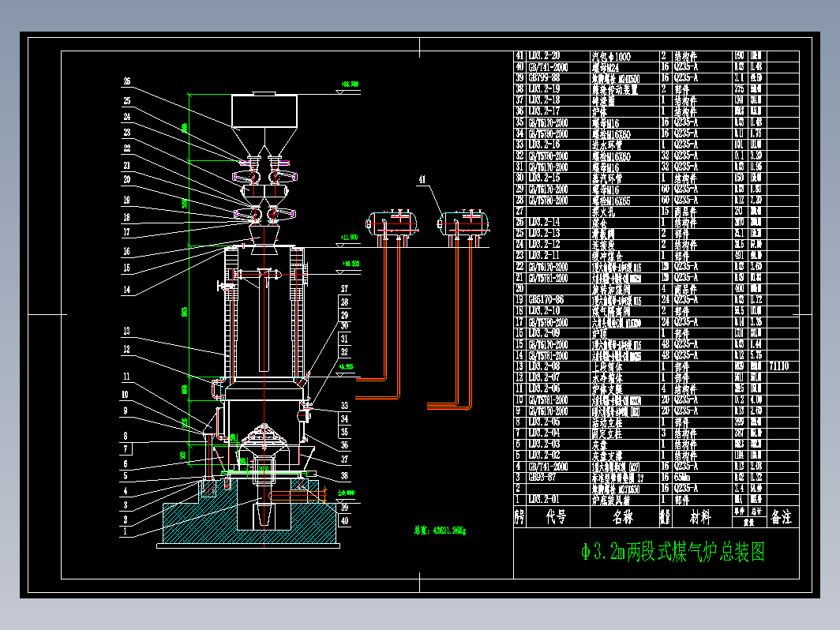Select part code LD3.2-18 in the table
This screenshot has height=630, width=840.
pyautogui.click(x=544, y=100)
